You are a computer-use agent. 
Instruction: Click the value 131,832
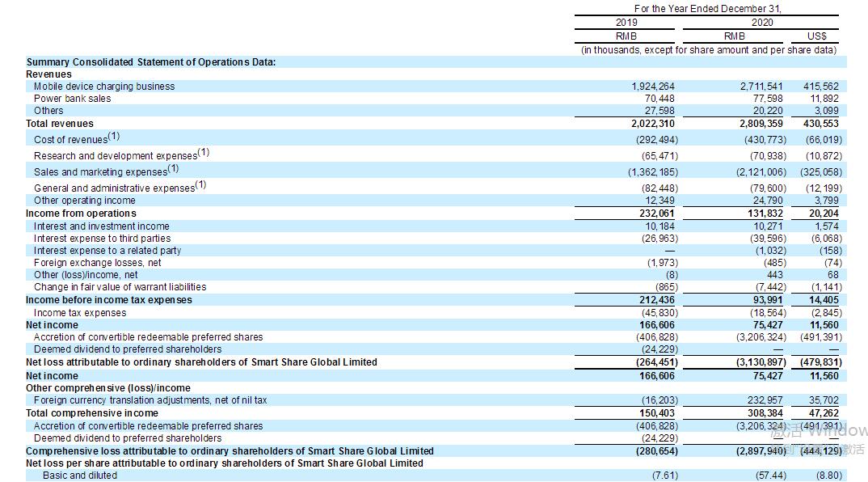(765, 214)
